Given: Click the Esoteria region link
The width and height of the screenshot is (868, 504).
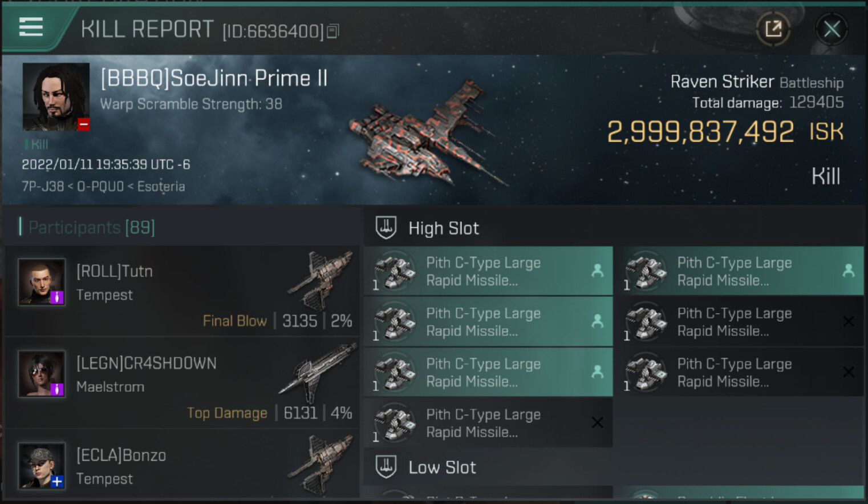Looking at the screenshot, I should [x=161, y=187].
